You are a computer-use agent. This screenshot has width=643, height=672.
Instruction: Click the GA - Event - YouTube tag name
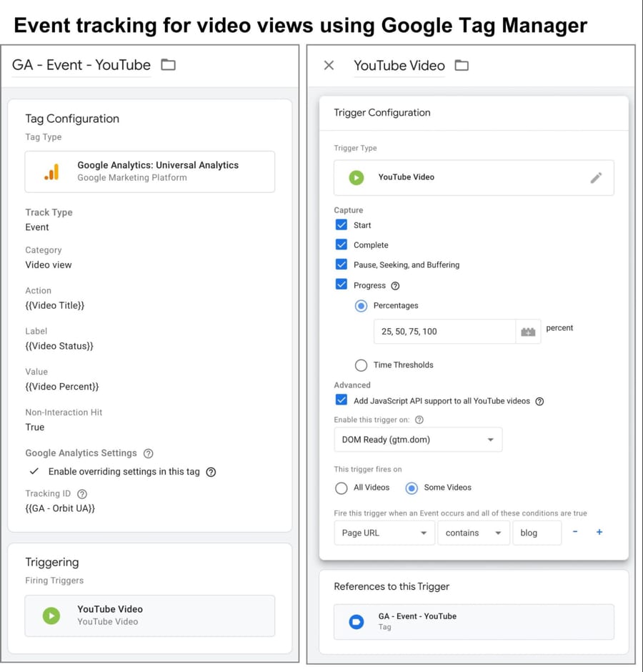(81, 65)
